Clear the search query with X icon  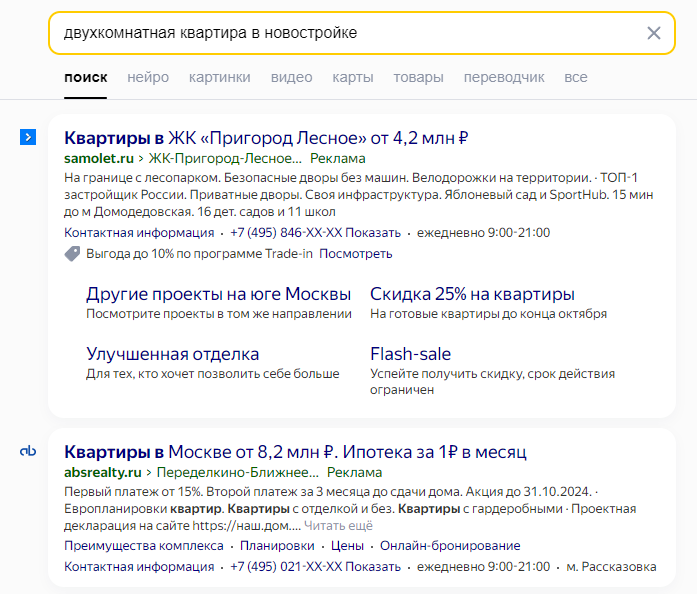[x=653, y=33]
